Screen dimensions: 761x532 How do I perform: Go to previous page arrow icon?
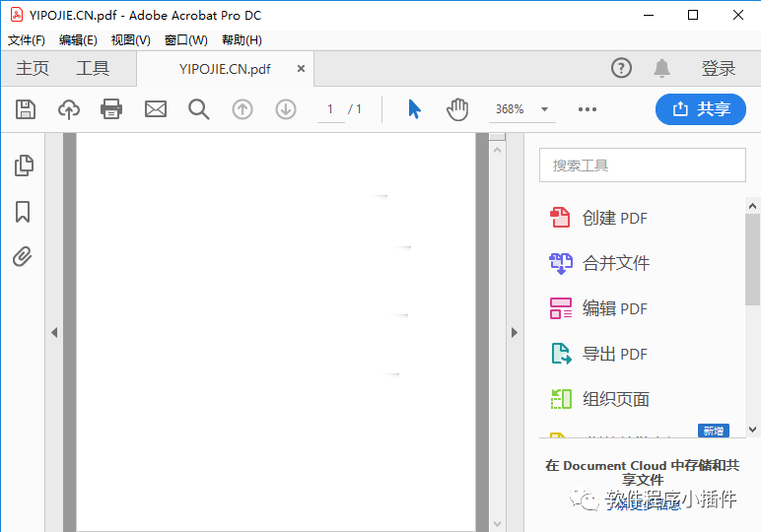(x=242, y=109)
